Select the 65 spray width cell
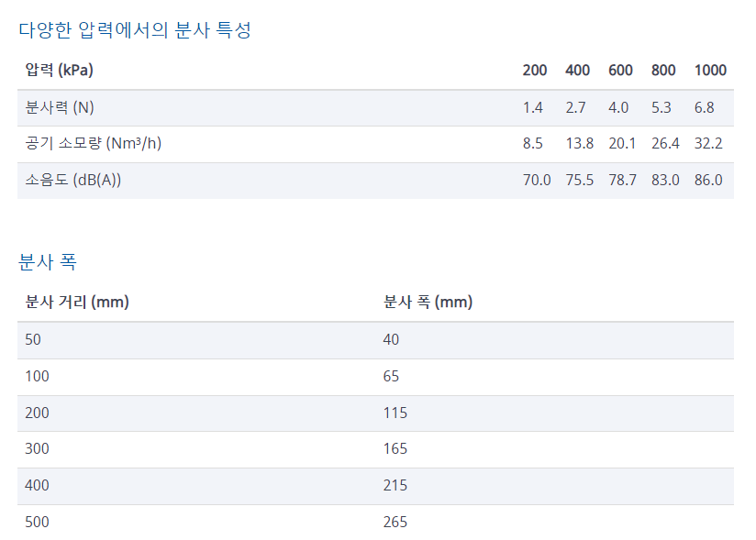 click(x=392, y=376)
